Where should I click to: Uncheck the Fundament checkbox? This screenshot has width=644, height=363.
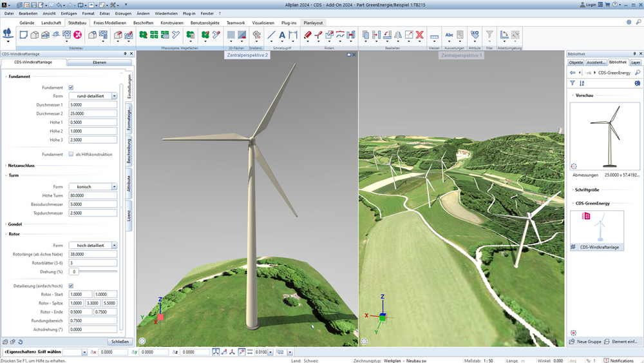tap(71, 88)
